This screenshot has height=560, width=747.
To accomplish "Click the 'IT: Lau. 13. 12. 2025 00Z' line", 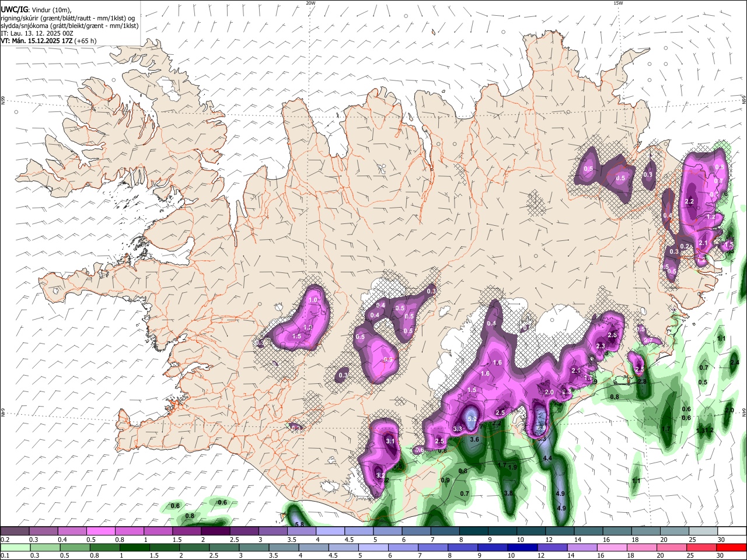I will pyautogui.click(x=36, y=33).
